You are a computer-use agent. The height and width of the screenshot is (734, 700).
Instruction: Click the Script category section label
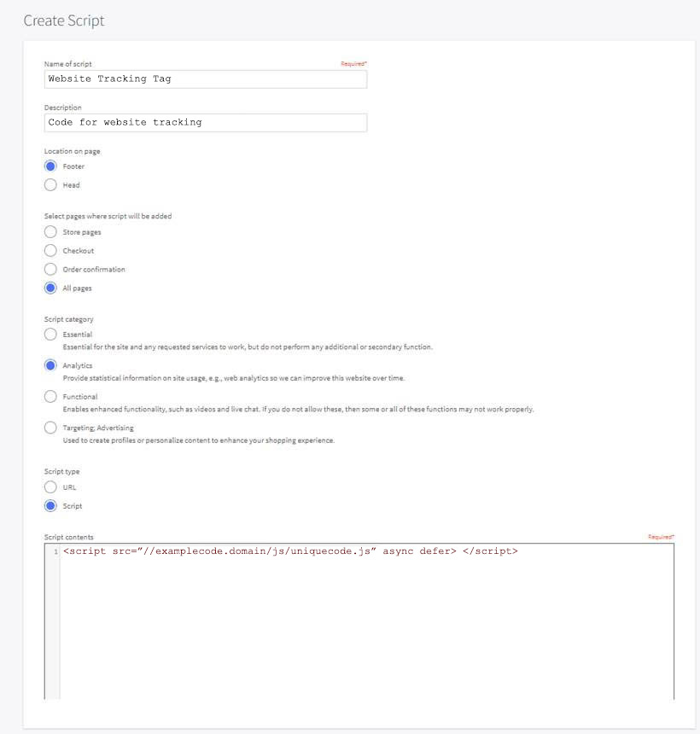(69, 319)
